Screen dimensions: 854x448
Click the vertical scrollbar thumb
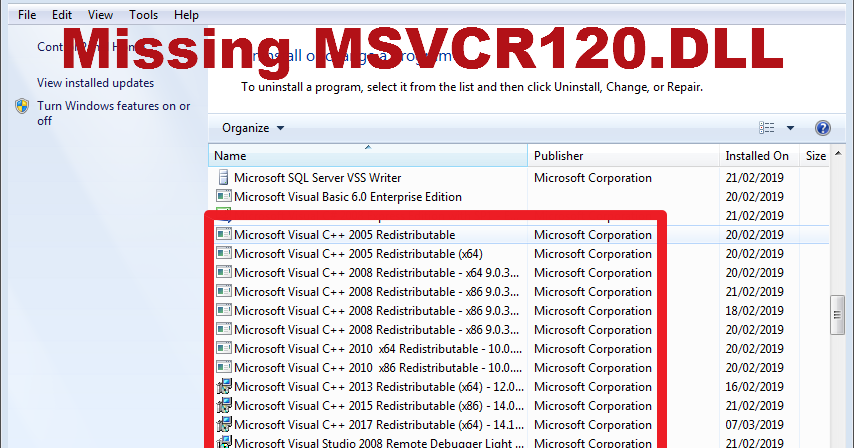point(838,315)
